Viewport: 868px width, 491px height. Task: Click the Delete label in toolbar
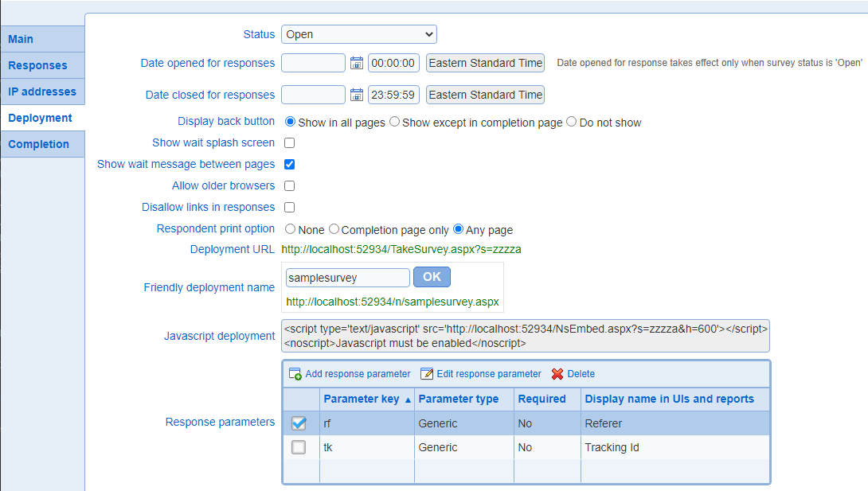point(581,374)
